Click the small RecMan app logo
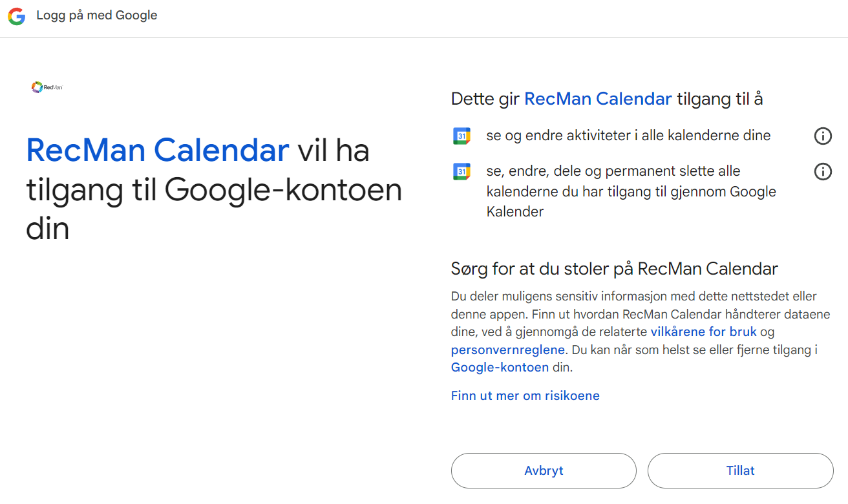This screenshot has height=504, width=848. click(x=47, y=87)
